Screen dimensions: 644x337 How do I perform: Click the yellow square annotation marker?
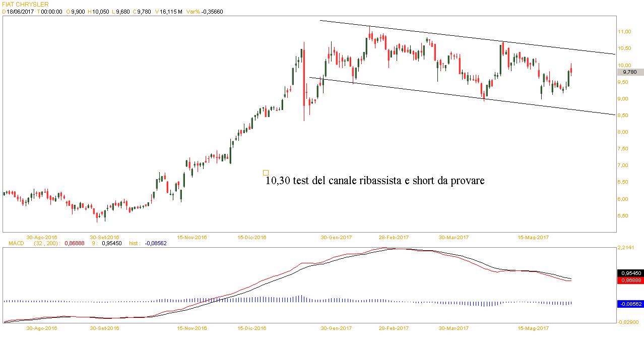pos(266,173)
